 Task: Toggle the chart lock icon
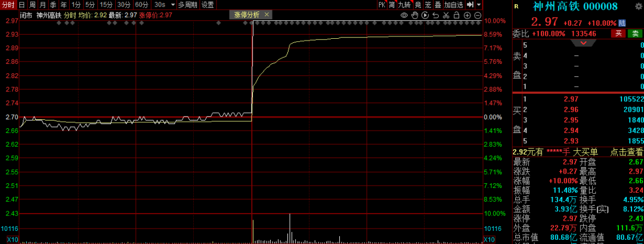456,15
